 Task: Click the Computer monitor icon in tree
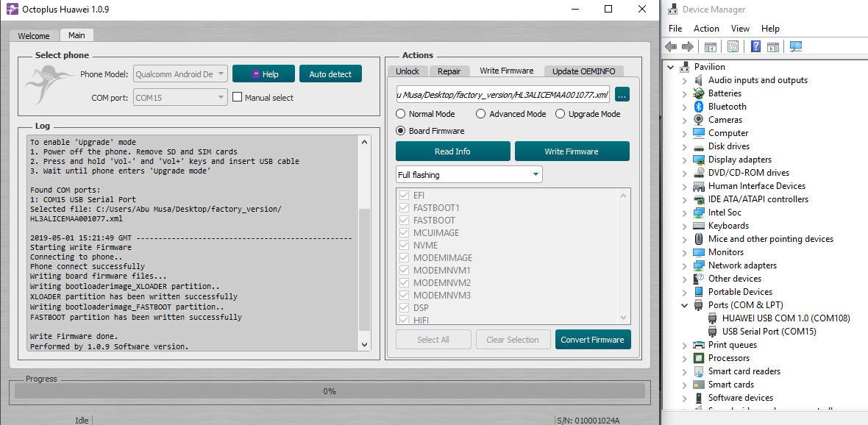tap(699, 133)
